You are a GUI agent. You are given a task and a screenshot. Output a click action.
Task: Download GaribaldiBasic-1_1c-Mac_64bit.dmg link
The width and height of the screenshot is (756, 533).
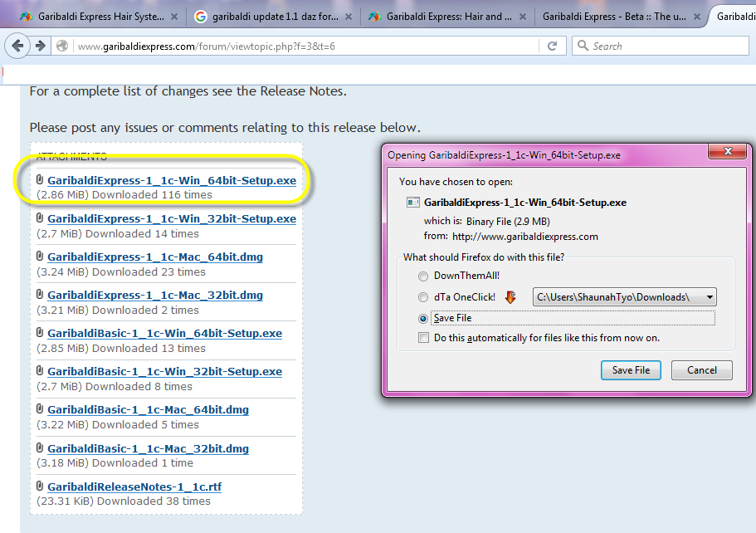pyautogui.click(x=148, y=409)
